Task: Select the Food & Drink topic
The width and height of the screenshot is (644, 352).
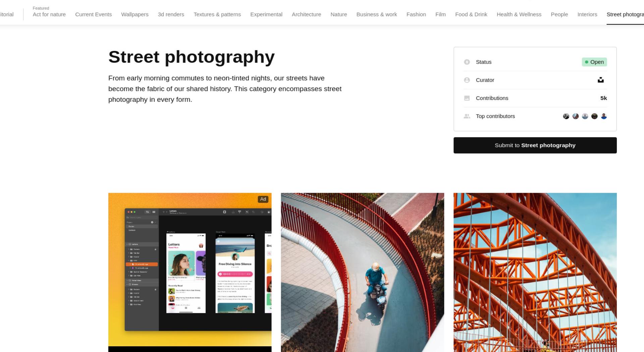Action: click(x=471, y=14)
